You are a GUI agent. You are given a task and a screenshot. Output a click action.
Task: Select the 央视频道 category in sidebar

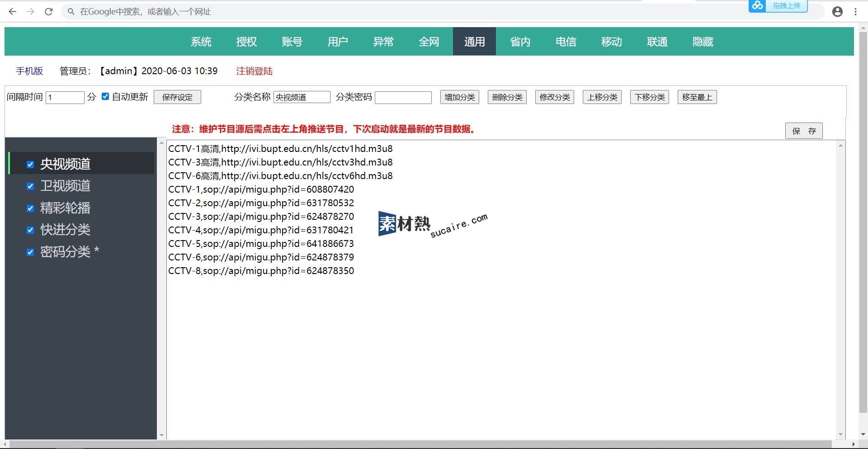point(65,164)
